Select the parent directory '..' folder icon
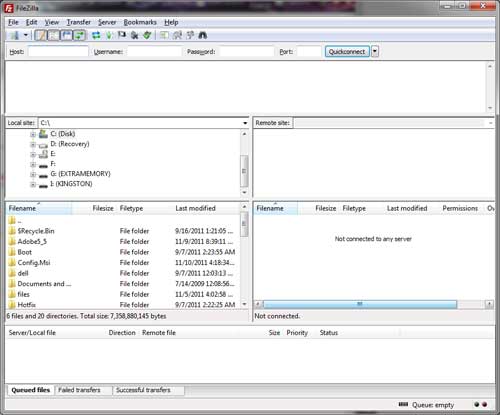The width and height of the screenshot is (500, 415). pyautogui.click(x=12, y=220)
